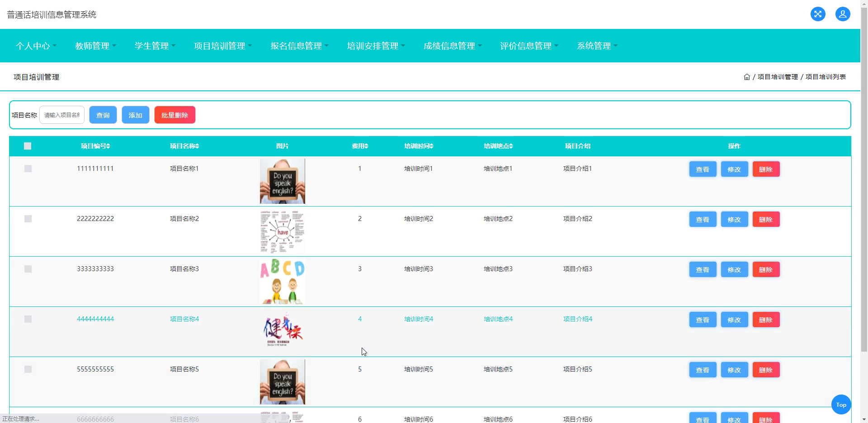Check the row 3333333333 checkbox
The image size is (868, 423).
pyautogui.click(x=28, y=269)
